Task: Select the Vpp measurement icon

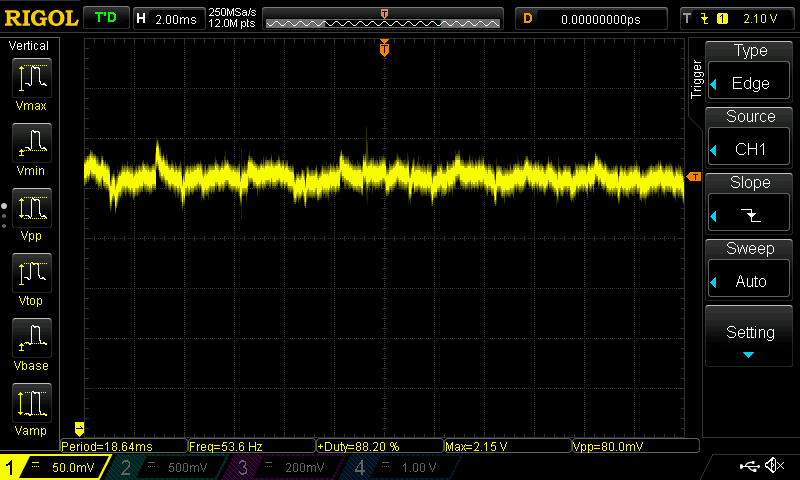Action: click(31, 208)
